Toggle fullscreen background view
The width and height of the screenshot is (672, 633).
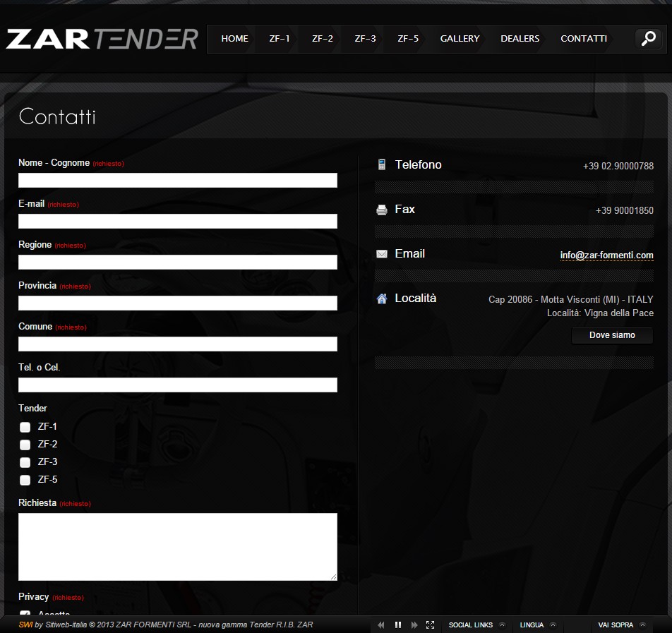click(x=431, y=625)
